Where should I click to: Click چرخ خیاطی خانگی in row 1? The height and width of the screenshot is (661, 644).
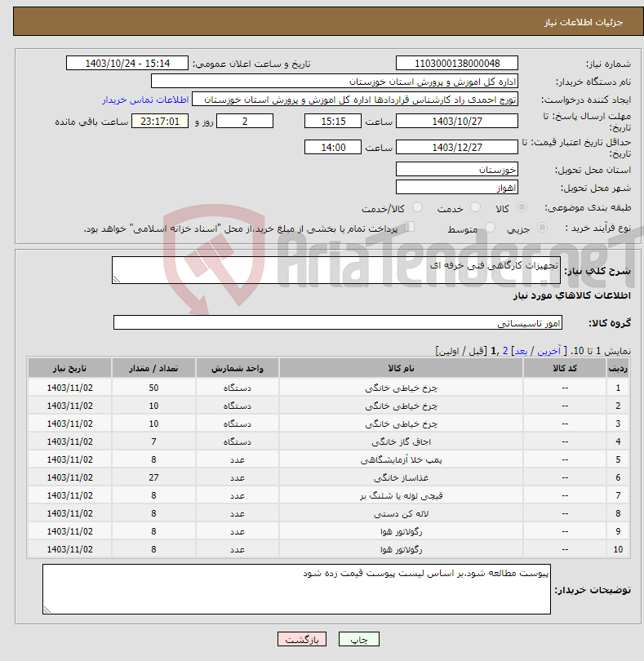click(x=401, y=388)
